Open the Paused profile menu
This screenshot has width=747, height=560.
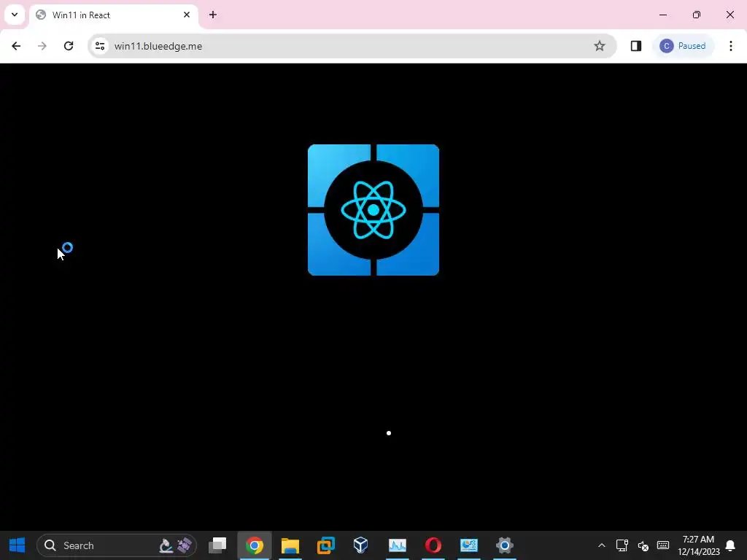point(683,46)
